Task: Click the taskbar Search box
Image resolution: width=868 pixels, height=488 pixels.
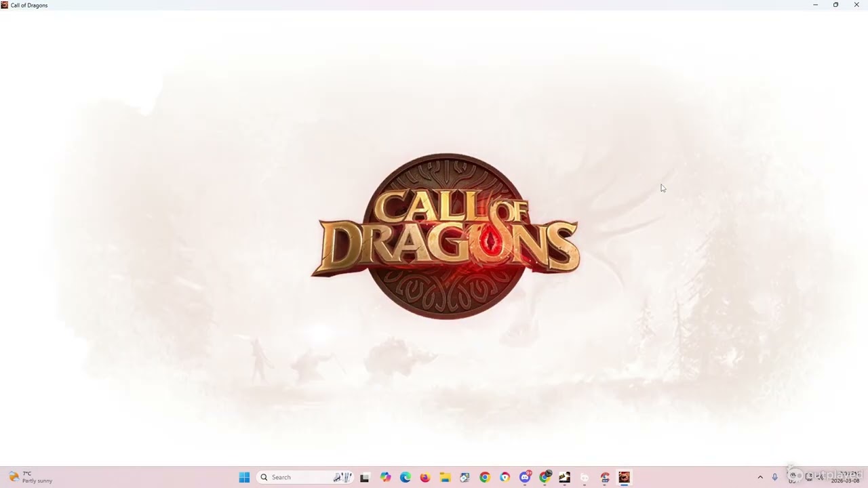Action: point(304,477)
